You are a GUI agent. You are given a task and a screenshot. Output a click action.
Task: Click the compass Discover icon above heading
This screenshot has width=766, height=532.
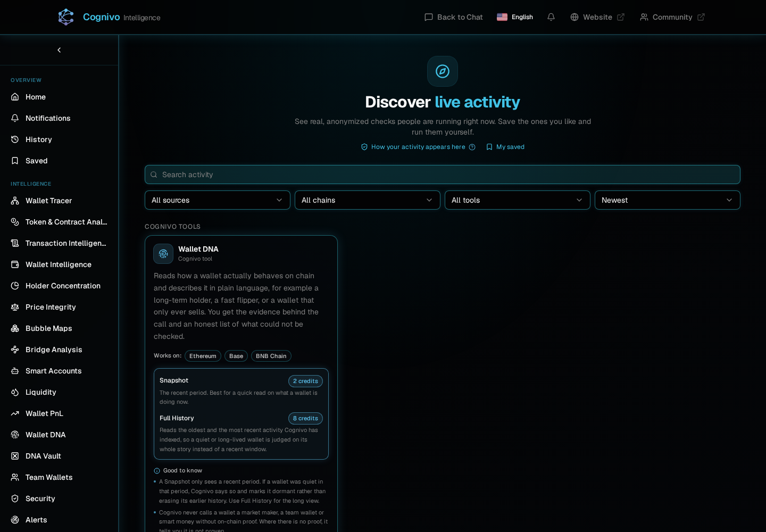point(443,71)
